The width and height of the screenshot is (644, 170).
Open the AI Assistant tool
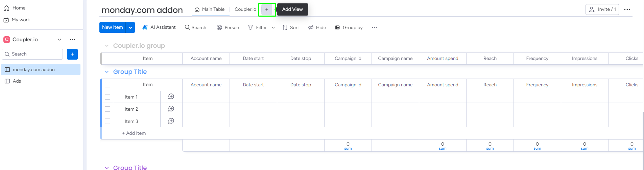coord(159,27)
